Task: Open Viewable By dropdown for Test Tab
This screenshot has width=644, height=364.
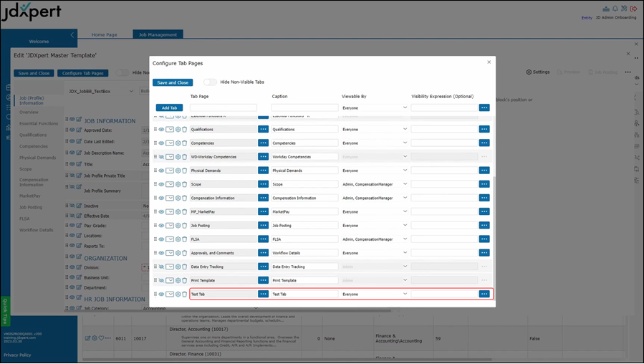Action: pos(374,294)
